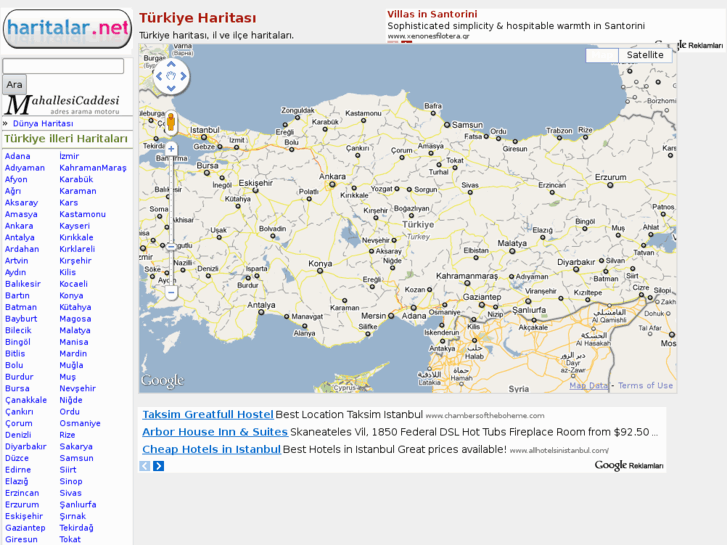Click the Google Reklamları label under ads
727x545 pixels.
click(629, 465)
